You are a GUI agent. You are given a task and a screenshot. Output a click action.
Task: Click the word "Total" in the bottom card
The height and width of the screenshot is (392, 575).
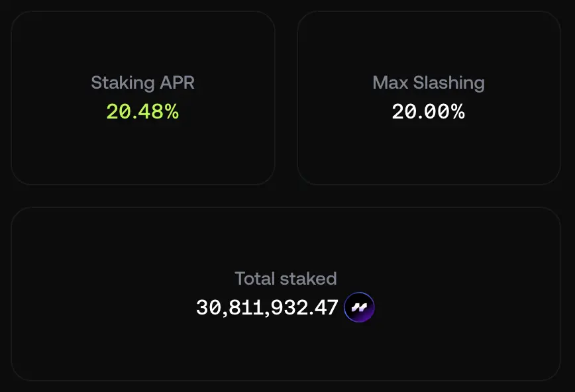pos(254,278)
